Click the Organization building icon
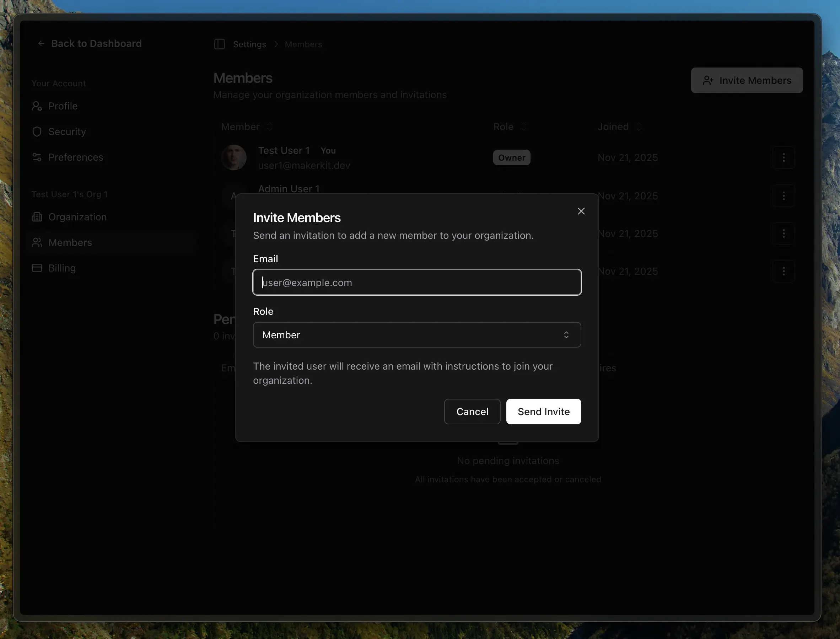Screen dimensions: 840x639 pyautogui.click(x=37, y=217)
